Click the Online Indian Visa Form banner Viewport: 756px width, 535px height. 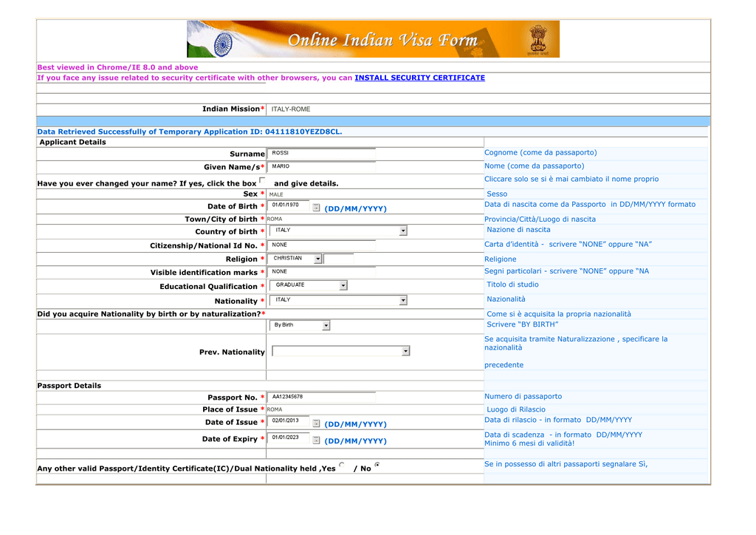click(373, 39)
